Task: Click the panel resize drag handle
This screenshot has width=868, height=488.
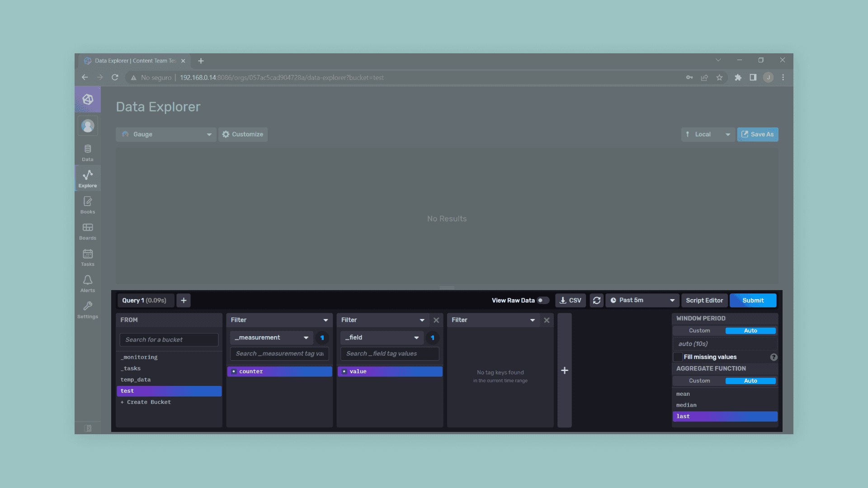Action: point(447,288)
